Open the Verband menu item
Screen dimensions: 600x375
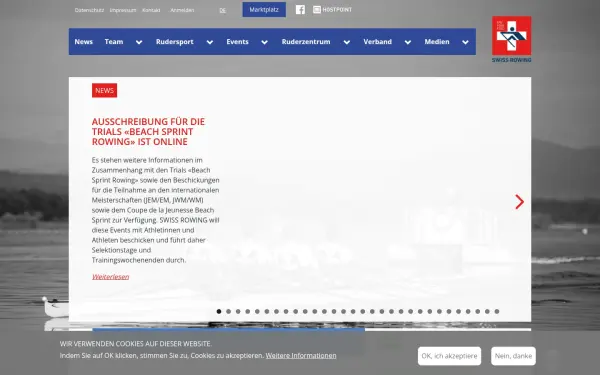coord(377,42)
